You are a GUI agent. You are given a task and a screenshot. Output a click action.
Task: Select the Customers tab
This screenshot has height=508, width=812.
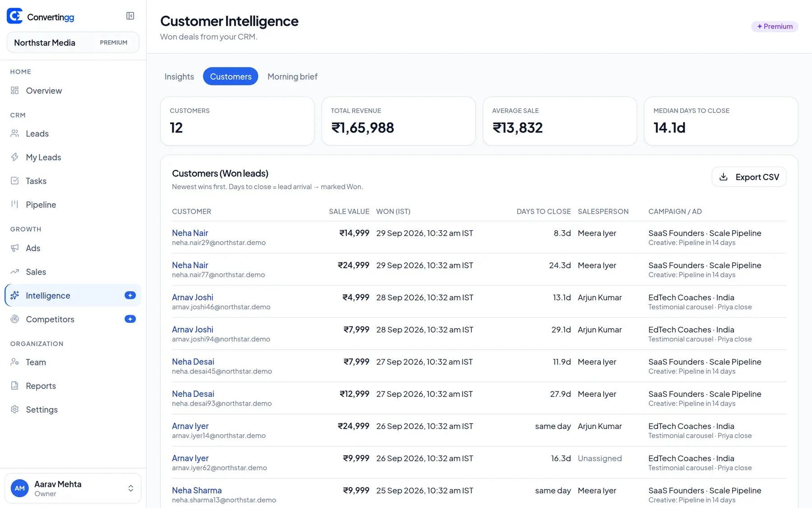click(231, 76)
